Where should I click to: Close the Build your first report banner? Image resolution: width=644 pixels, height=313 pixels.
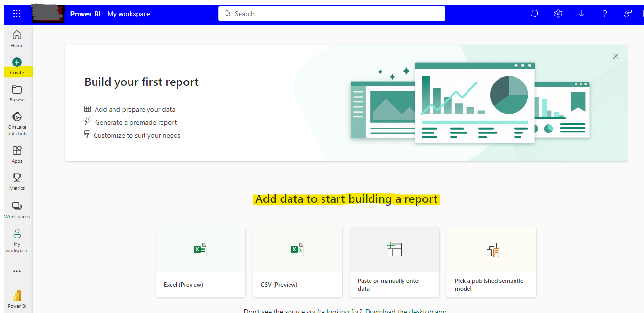point(616,56)
